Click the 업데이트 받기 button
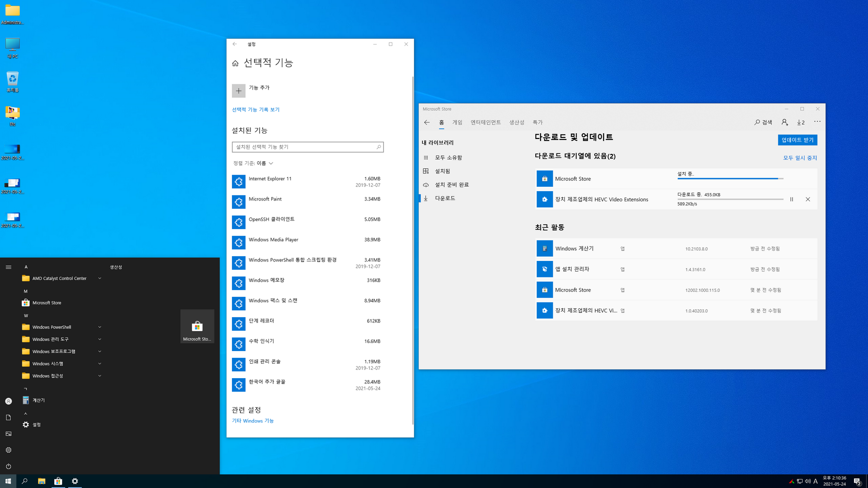 click(x=797, y=140)
